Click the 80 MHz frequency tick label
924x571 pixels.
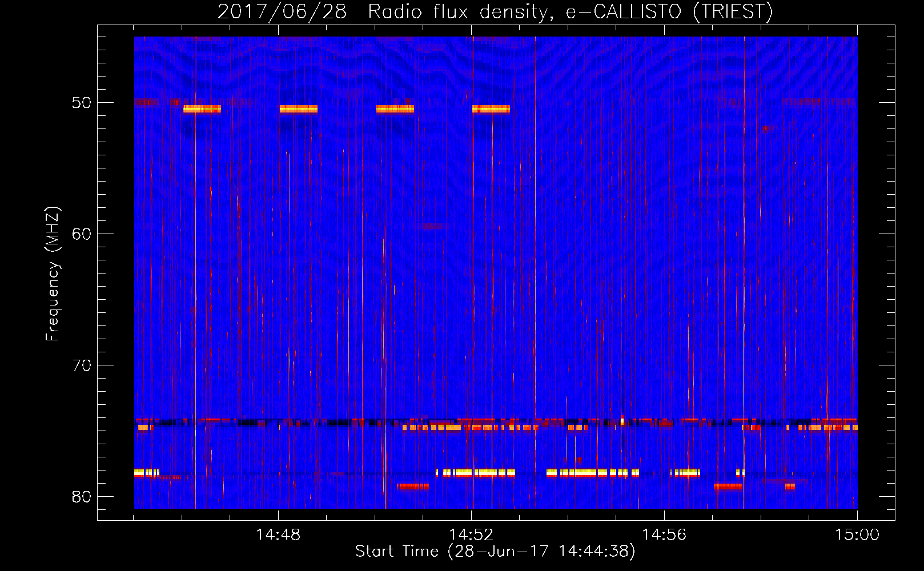tap(82, 497)
